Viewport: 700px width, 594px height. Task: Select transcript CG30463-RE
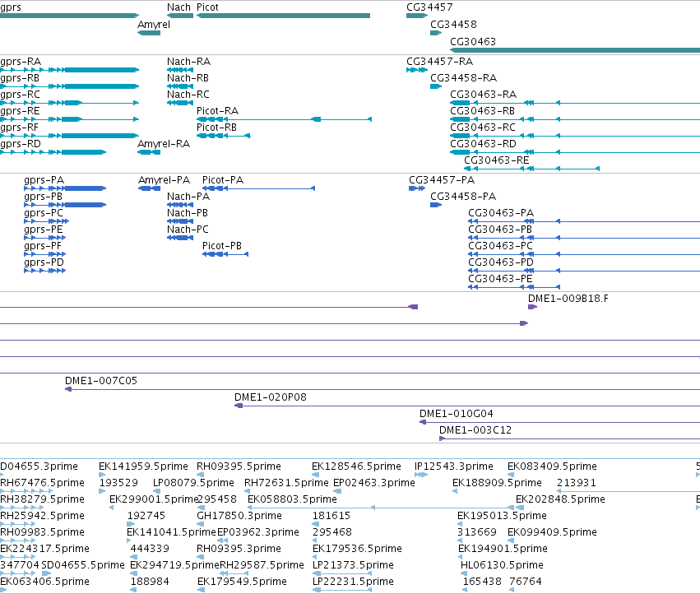point(531,169)
